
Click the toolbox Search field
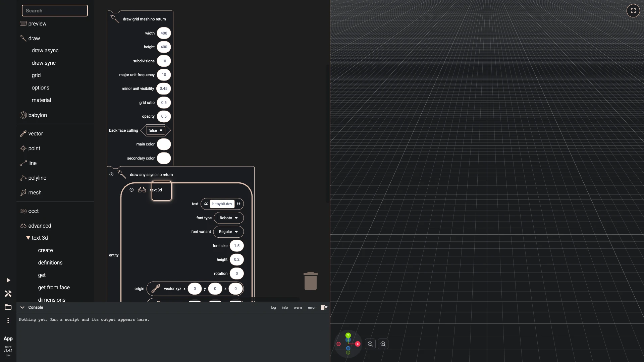(55, 10)
